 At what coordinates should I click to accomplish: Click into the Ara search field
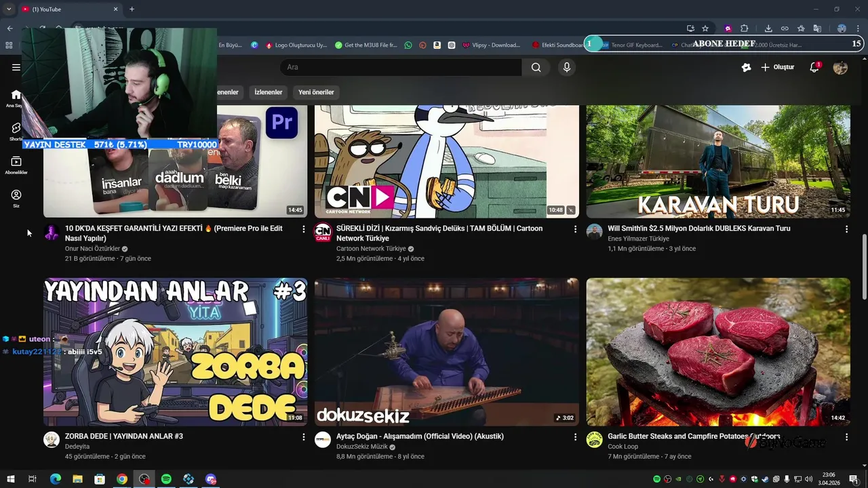(x=401, y=67)
